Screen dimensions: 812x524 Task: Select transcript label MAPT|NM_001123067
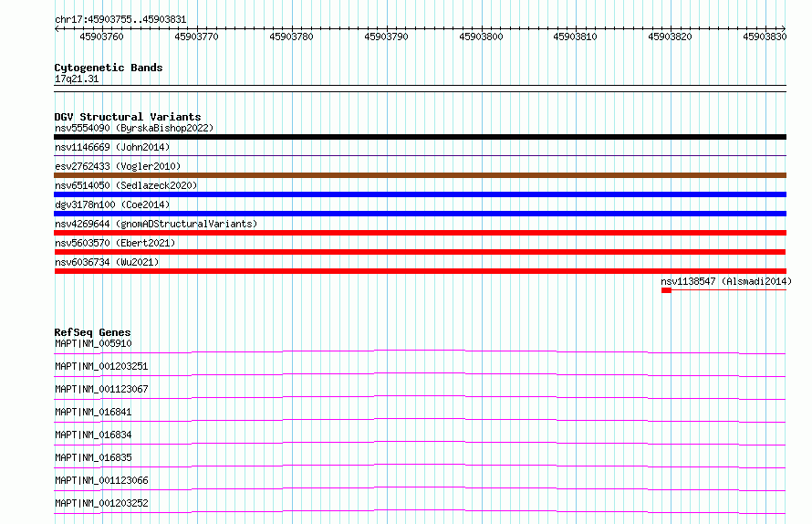tap(101, 389)
